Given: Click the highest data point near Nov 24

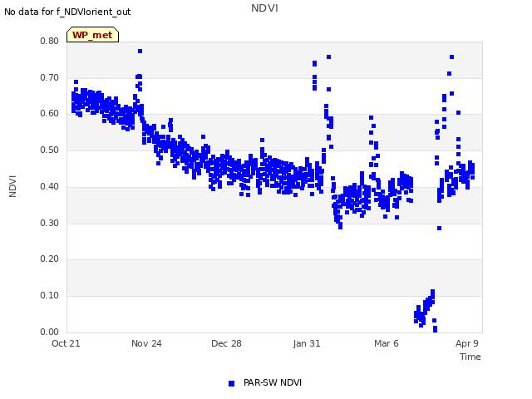Looking at the screenshot, I should pos(140,52).
